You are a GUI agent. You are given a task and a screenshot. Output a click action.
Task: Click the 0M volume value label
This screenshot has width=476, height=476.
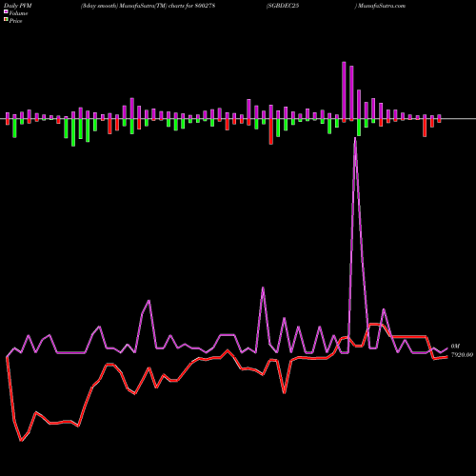pos(455,347)
